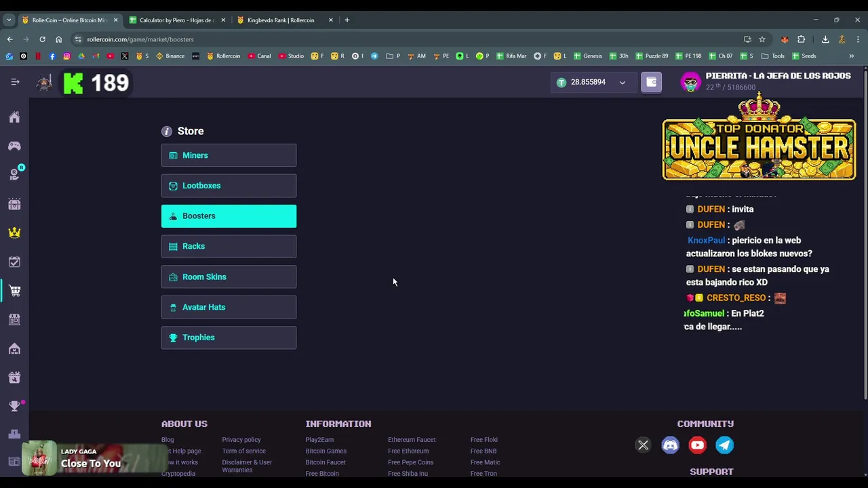
Task: Open the Privacy policy link
Action: (241, 440)
